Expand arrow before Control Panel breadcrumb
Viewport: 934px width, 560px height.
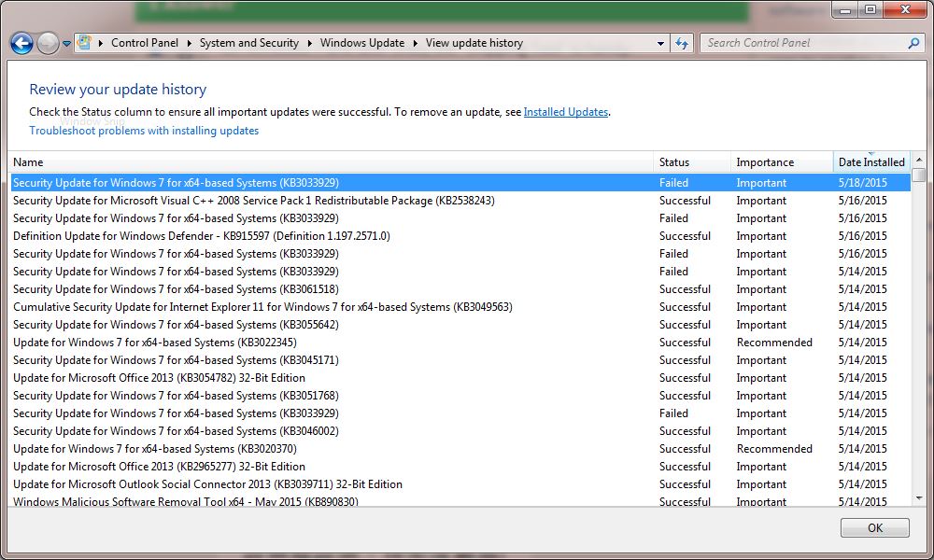(x=101, y=44)
